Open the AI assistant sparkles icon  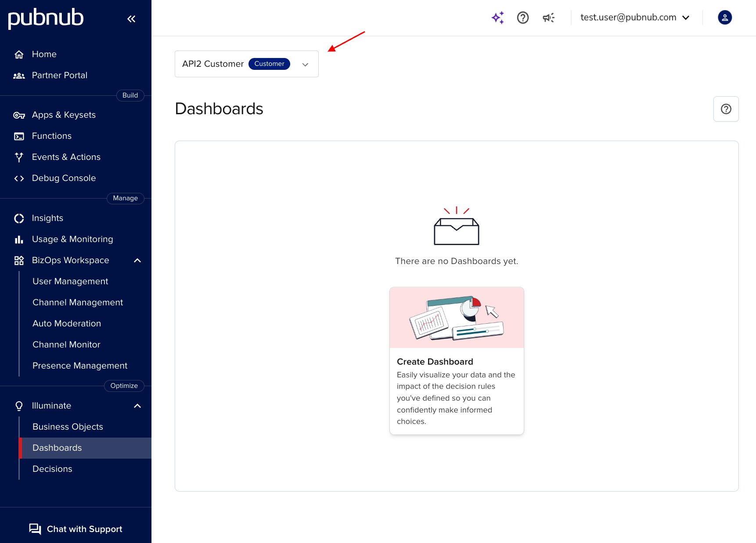pyautogui.click(x=497, y=18)
